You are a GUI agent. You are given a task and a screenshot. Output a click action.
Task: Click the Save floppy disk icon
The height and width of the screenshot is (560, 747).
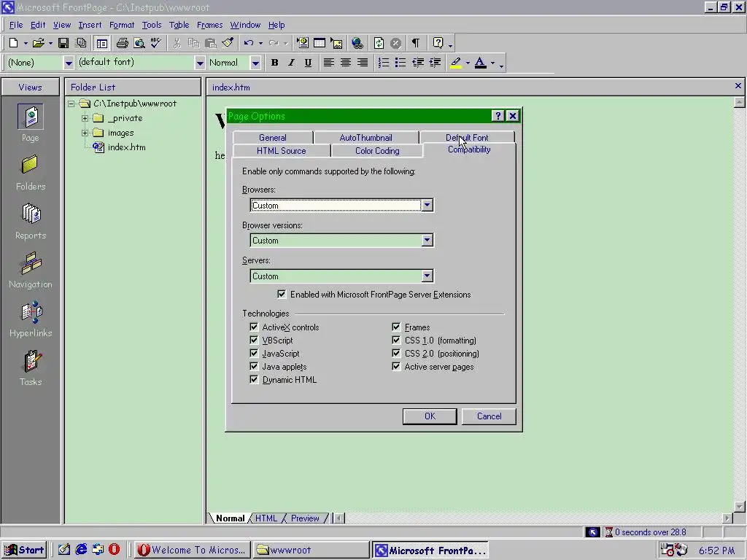click(63, 43)
